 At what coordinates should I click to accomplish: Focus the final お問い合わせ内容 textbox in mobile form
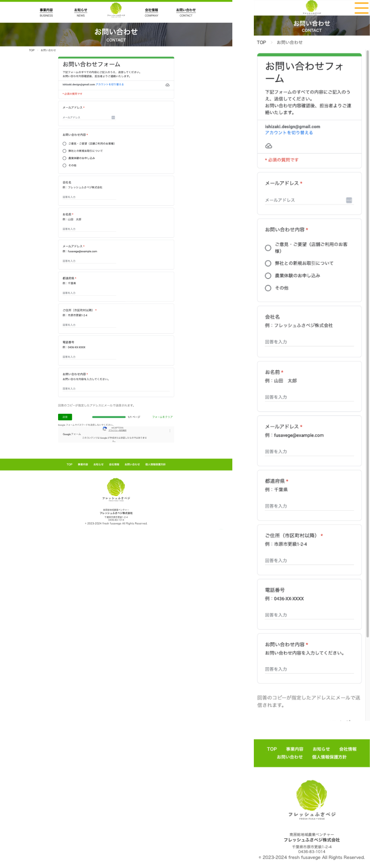click(x=309, y=669)
